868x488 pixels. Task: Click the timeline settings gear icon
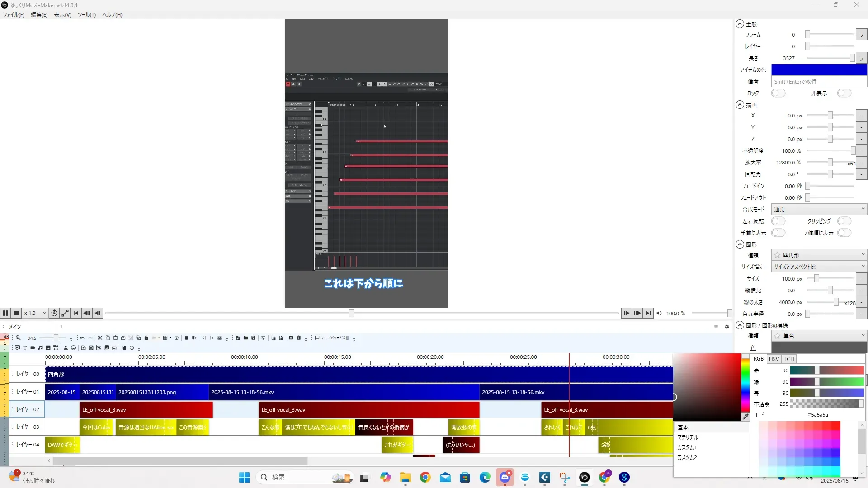click(727, 327)
